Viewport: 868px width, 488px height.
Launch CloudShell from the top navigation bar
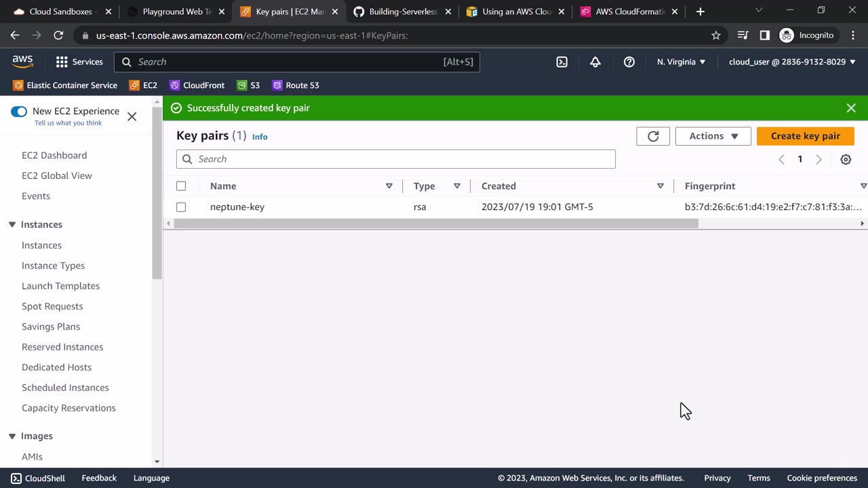[562, 62]
